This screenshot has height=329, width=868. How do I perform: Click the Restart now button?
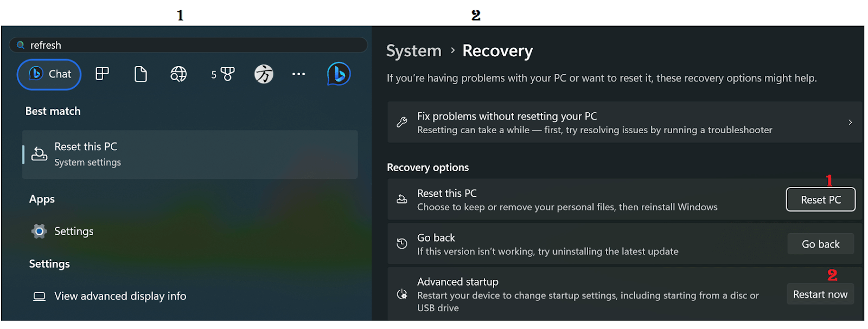pos(820,294)
